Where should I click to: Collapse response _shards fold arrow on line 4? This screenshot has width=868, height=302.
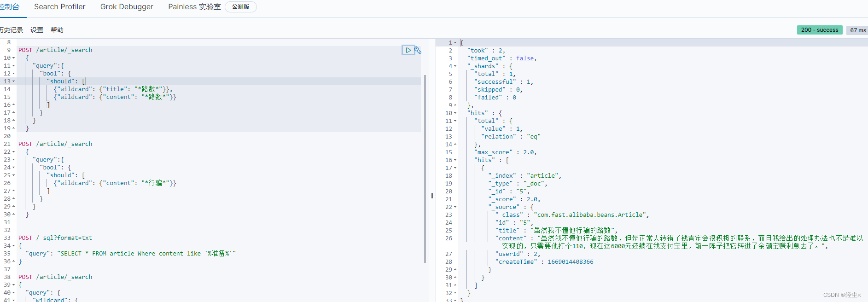[455, 66]
